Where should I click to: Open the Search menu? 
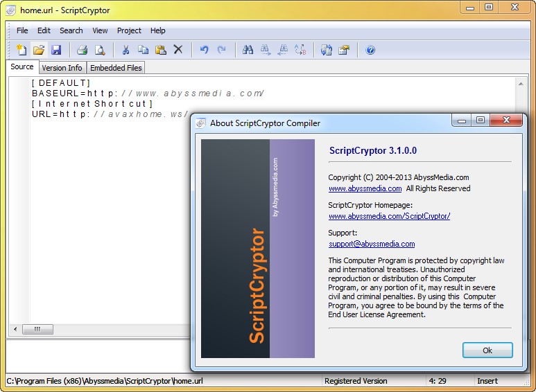(x=71, y=30)
